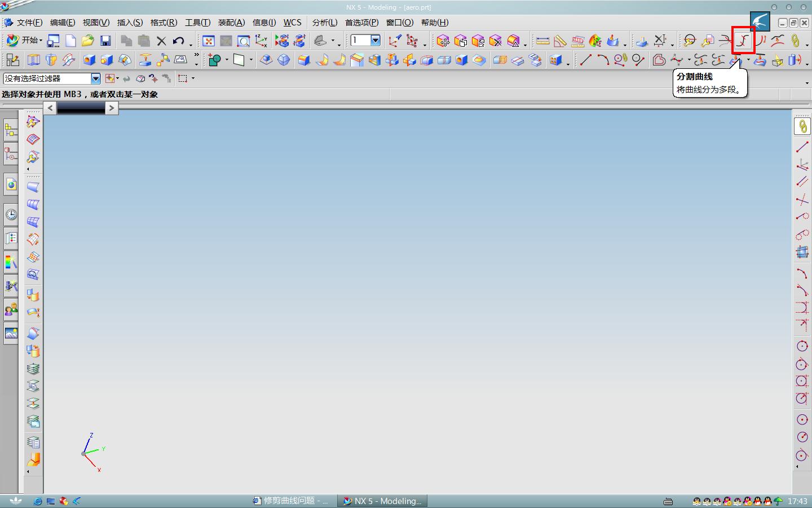
Task: Open the 帮助(H) menu
Action: tap(435, 23)
